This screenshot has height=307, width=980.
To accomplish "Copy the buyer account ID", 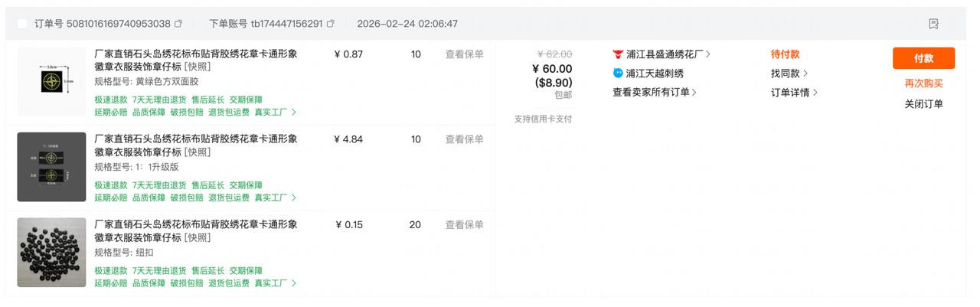I will pos(331,24).
